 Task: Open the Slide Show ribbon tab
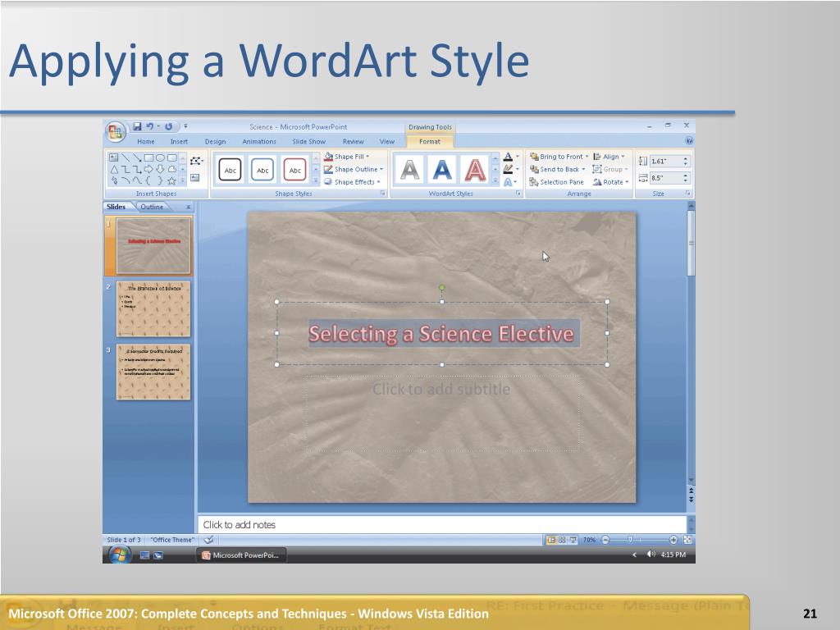click(x=309, y=141)
